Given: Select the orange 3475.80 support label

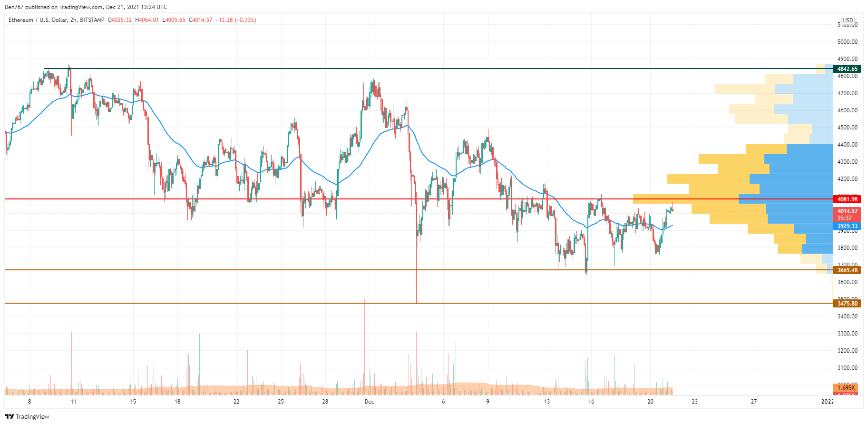Looking at the screenshot, I should pos(847,304).
